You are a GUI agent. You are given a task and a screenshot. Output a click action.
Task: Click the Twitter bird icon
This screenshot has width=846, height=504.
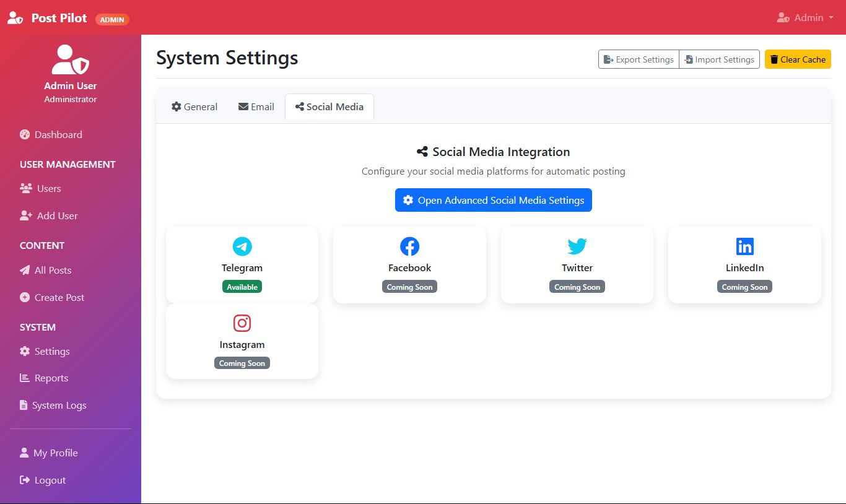[577, 246]
